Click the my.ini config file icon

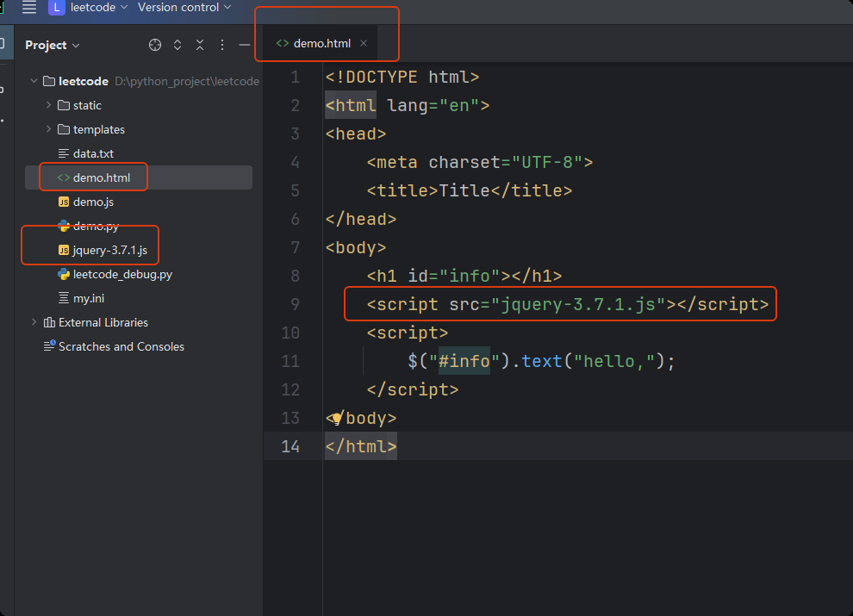click(64, 298)
